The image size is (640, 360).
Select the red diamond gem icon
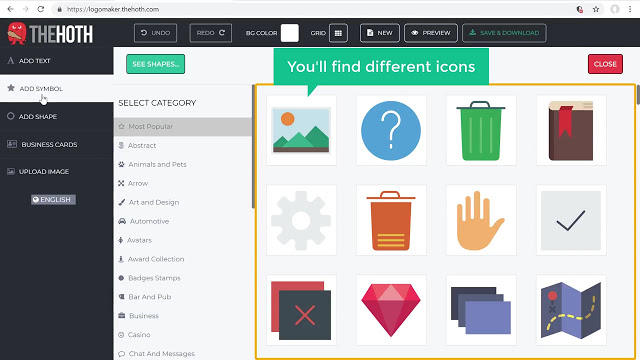(391, 310)
